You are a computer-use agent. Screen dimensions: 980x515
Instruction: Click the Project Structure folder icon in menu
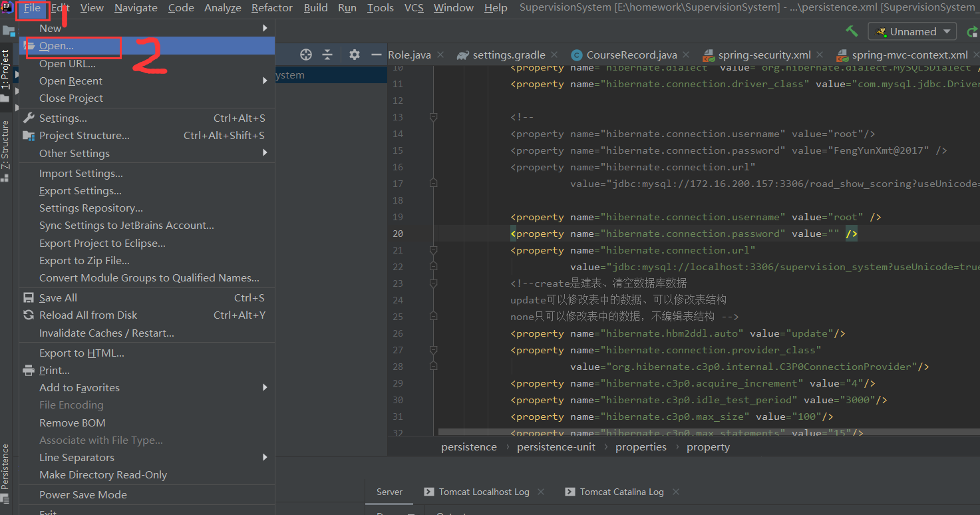tap(29, 135)
